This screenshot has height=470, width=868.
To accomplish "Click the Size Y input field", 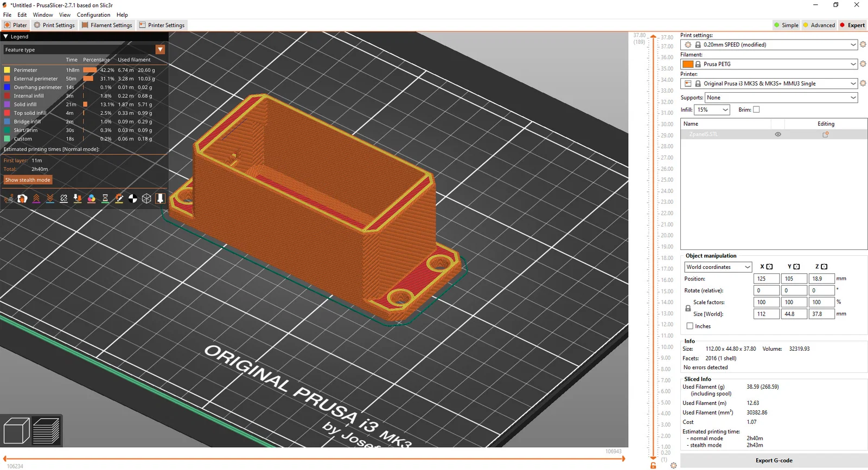I will tap(794, 314).
